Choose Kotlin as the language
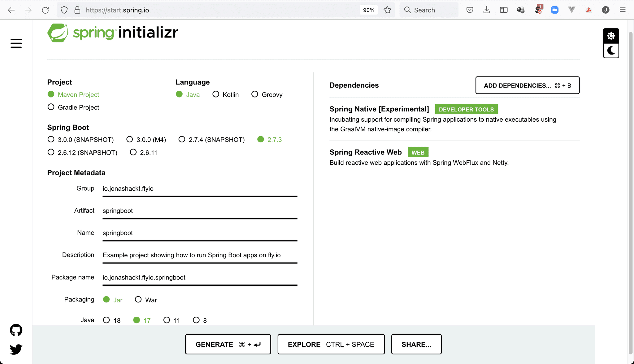634x364 pixels. [216, 94]
